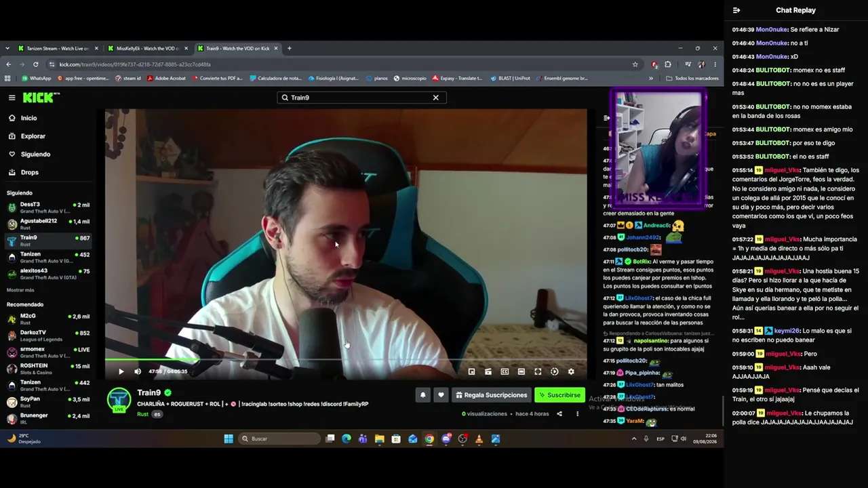
Task: Open BLAST | UniProt bookmark
Action: [509, 78]
